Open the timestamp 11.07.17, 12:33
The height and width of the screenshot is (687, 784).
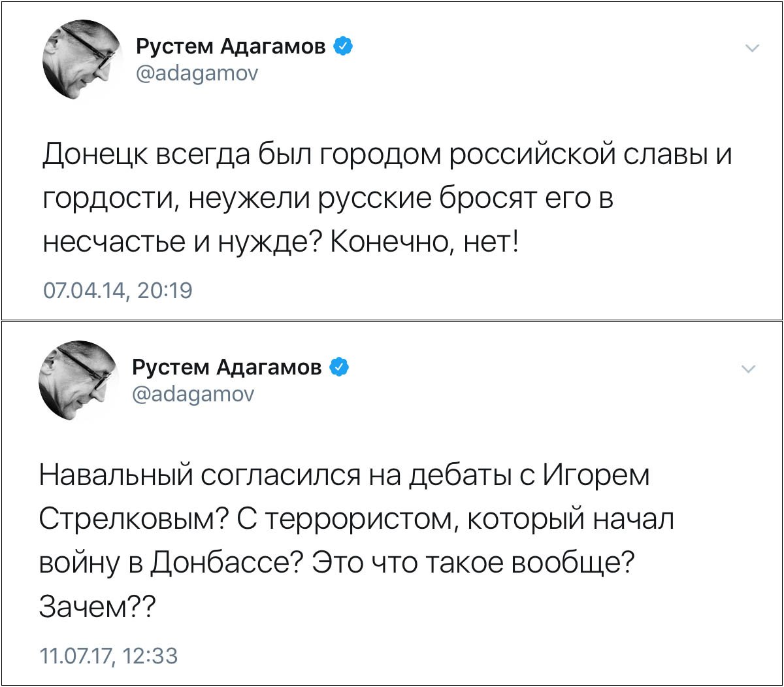point(108,656)
